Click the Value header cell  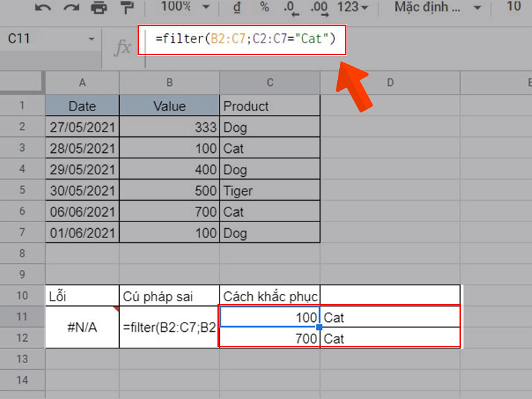170,106
